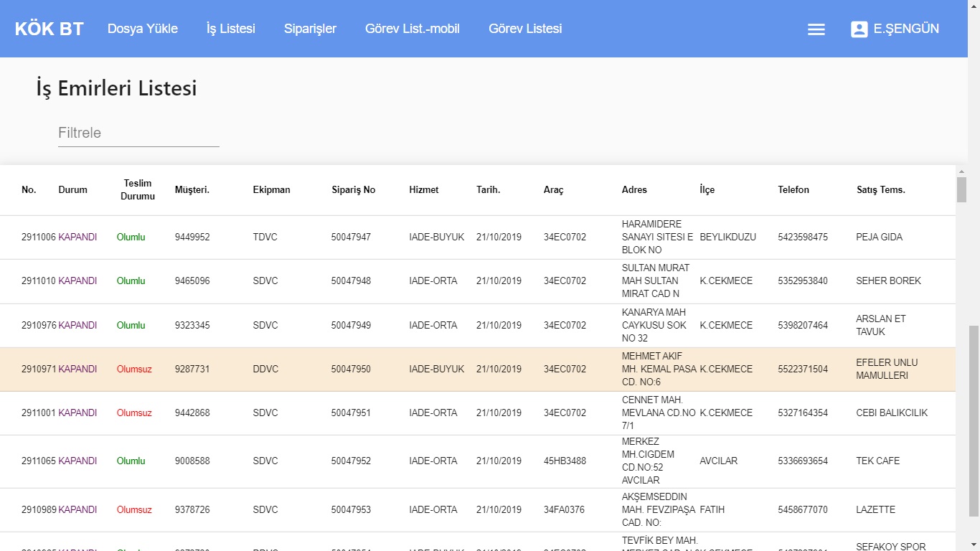Viewport: 980px width, 551px height.
Task: Sort by Durum column header
Action: point(72,190)
